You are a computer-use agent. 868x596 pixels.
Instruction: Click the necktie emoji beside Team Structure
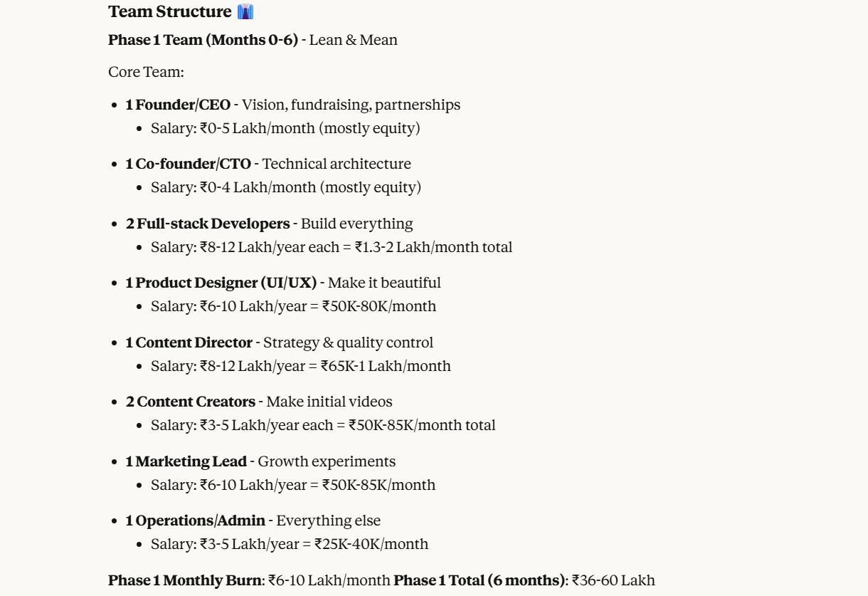[245, 12]
